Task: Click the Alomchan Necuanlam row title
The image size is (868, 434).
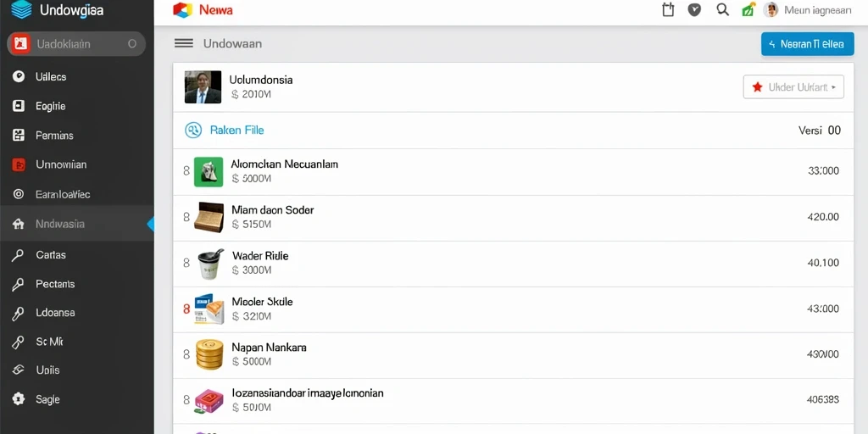Action: [x=284, y=164]
